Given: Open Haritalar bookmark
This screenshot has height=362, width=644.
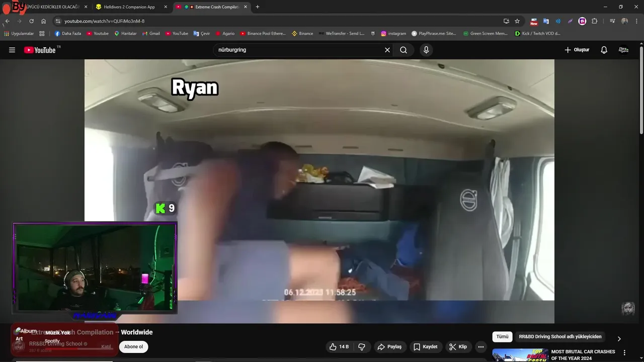Looking at the screenshot, I should click(125, 34).
